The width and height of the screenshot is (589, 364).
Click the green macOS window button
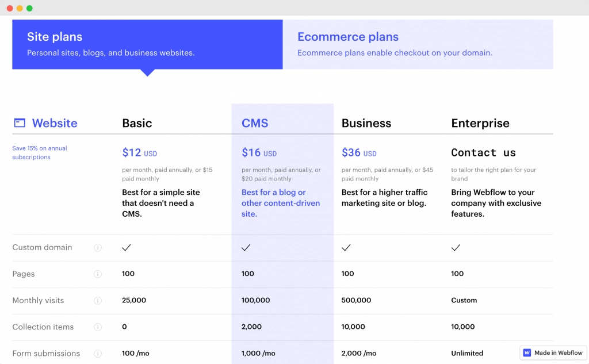coord(29,8)
